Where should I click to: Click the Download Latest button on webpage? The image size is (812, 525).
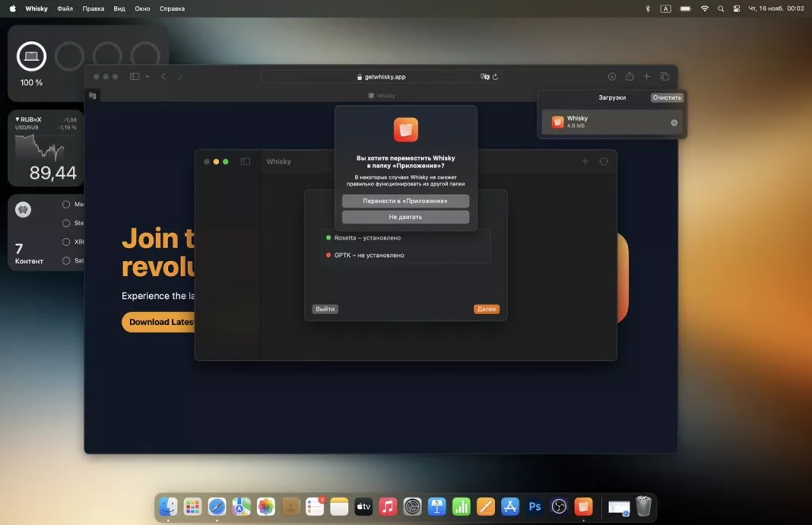coord(159,322)
